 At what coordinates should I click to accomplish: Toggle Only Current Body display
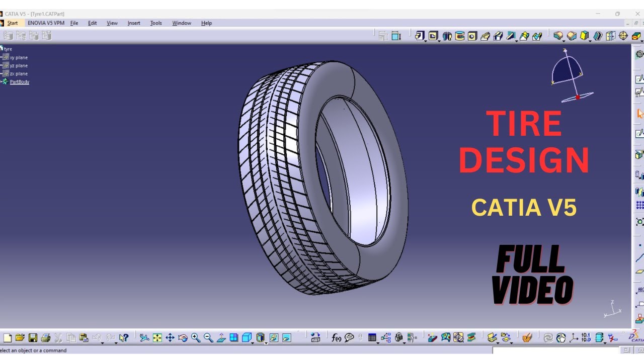point(598,338)
